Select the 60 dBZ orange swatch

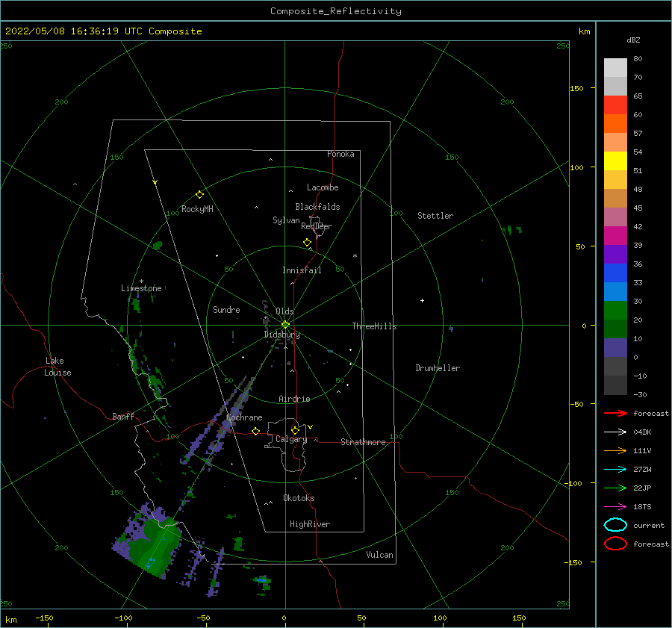coord(615,124)
